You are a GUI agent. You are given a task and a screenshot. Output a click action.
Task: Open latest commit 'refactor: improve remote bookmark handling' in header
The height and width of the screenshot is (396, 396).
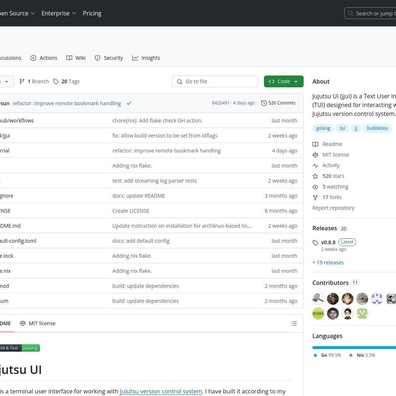tap(67, 103)
